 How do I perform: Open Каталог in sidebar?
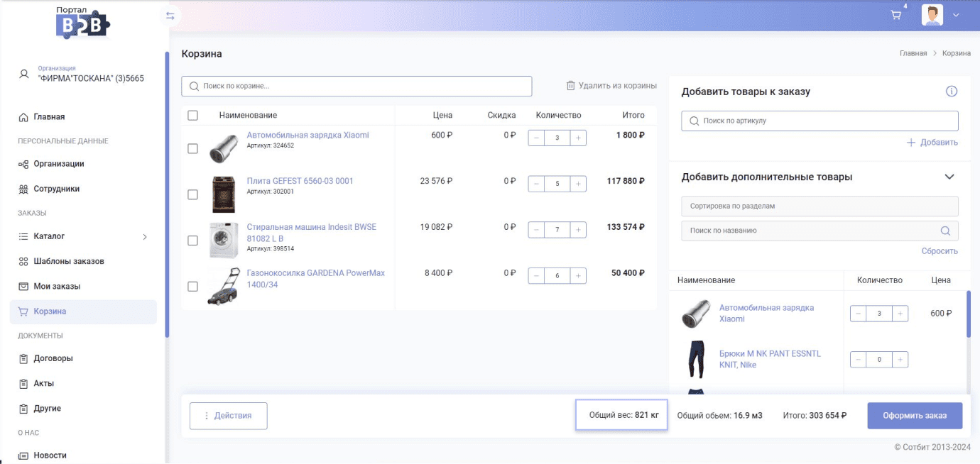point(83,236)
